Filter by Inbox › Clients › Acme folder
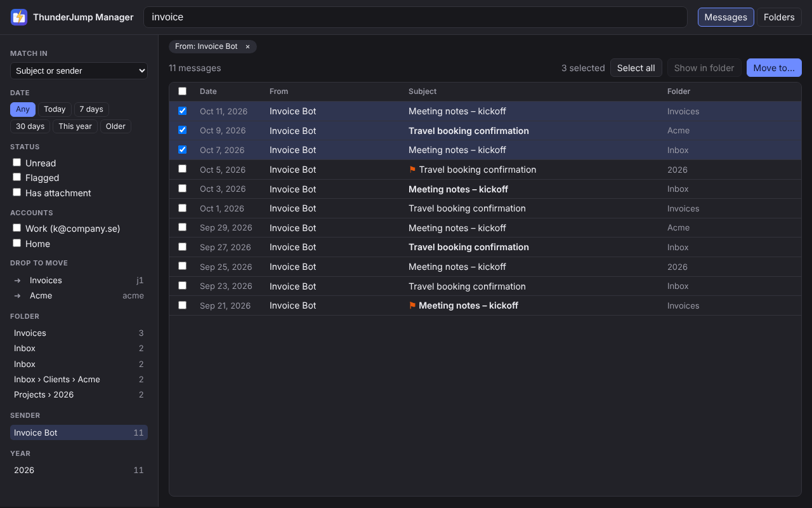This screenshot has width=812, height=508. (x=79, y=379)
